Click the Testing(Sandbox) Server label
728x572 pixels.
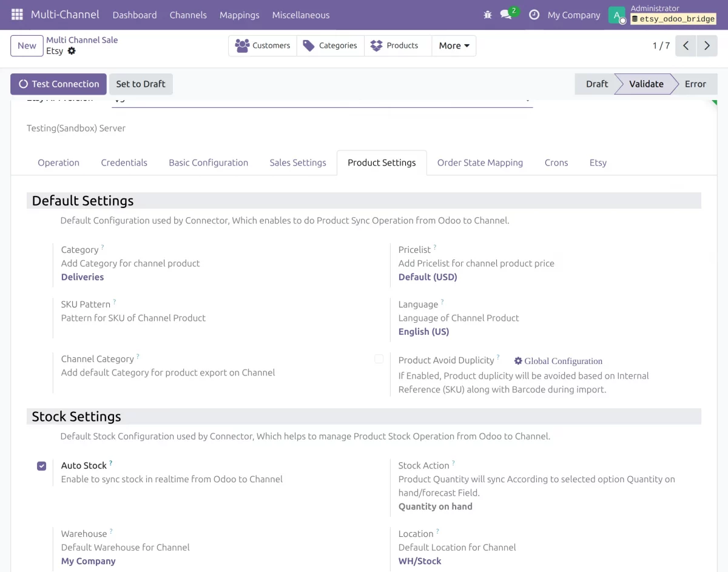click(x=76, y=129)
